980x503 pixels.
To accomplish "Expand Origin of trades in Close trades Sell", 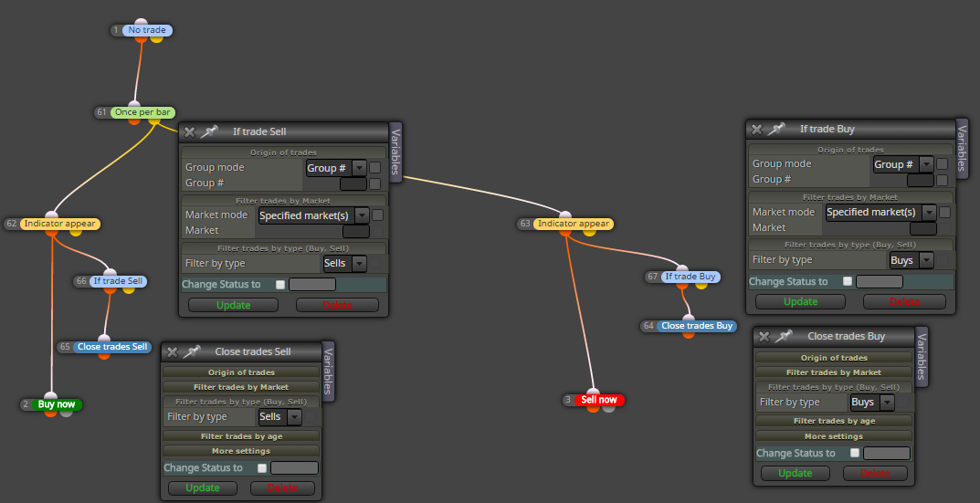I will [241, 372].
